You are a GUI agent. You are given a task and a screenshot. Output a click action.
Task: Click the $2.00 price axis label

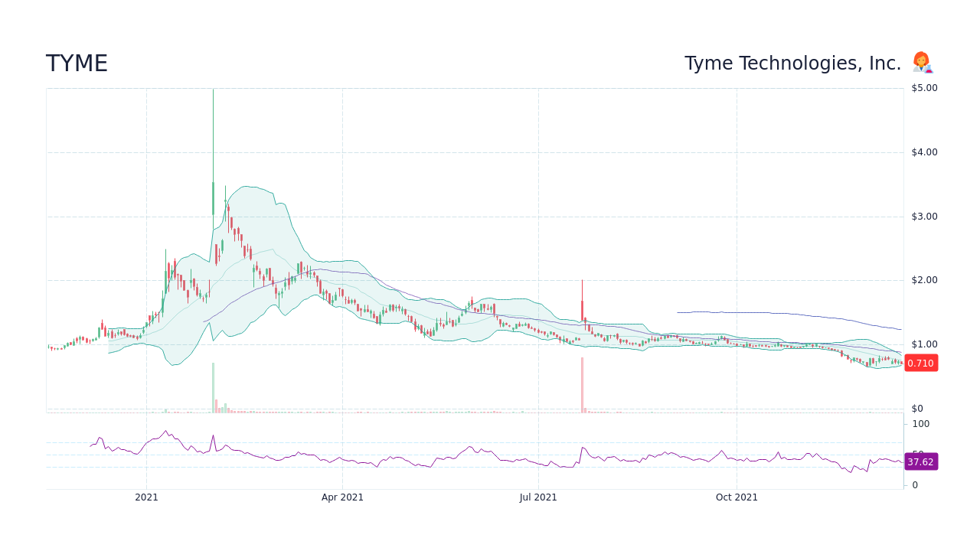(924, 280)
